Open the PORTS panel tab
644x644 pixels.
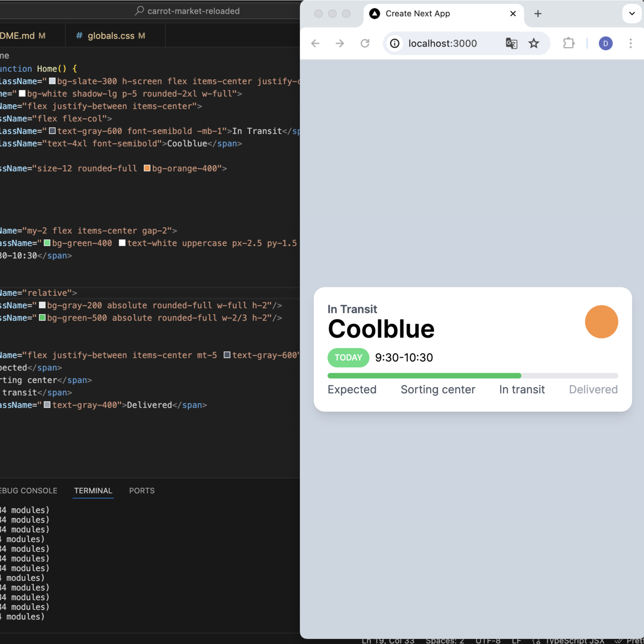[142, 490]
